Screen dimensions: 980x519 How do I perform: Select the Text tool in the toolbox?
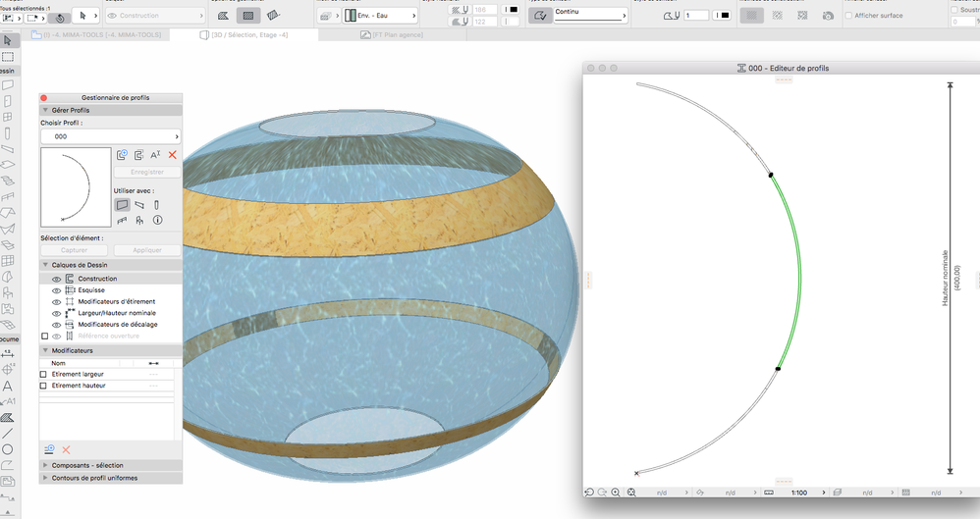pyautogui.click(x=8, y=386)
